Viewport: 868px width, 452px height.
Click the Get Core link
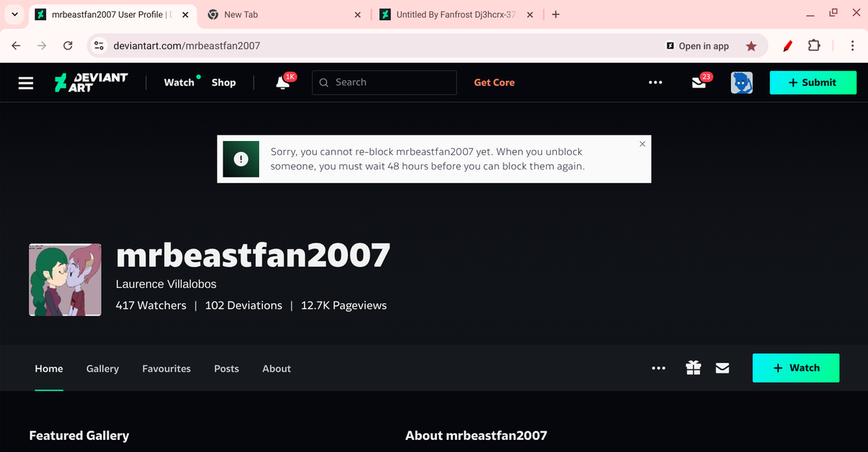(494, 83)
